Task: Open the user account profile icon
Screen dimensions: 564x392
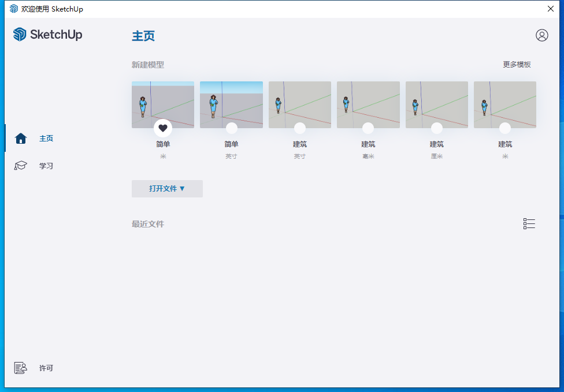Action: click(541, 35)
